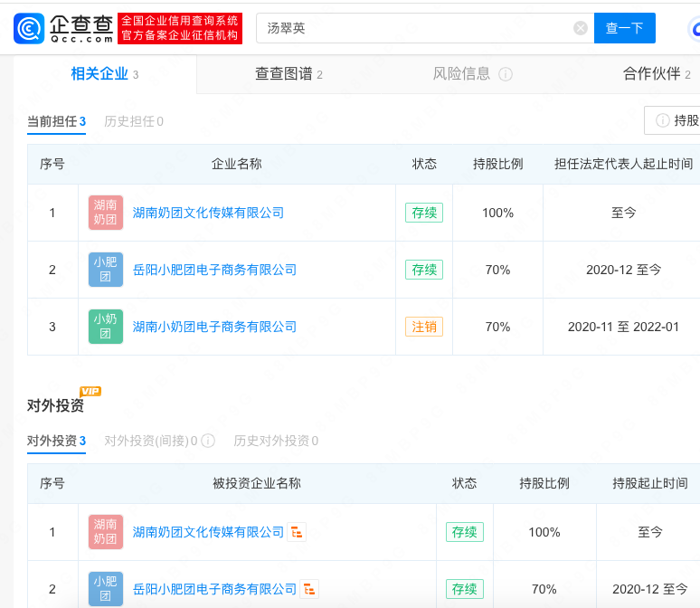Screen dimensions: 700x608
Task: Click the 被投资企业名称 column header
Action: [x=257, y=483]
